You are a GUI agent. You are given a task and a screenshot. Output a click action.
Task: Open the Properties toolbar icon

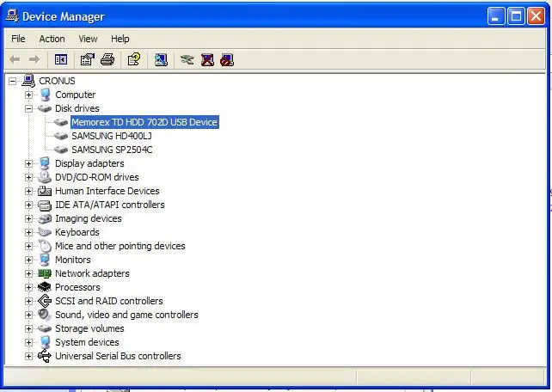coord(88,59)
